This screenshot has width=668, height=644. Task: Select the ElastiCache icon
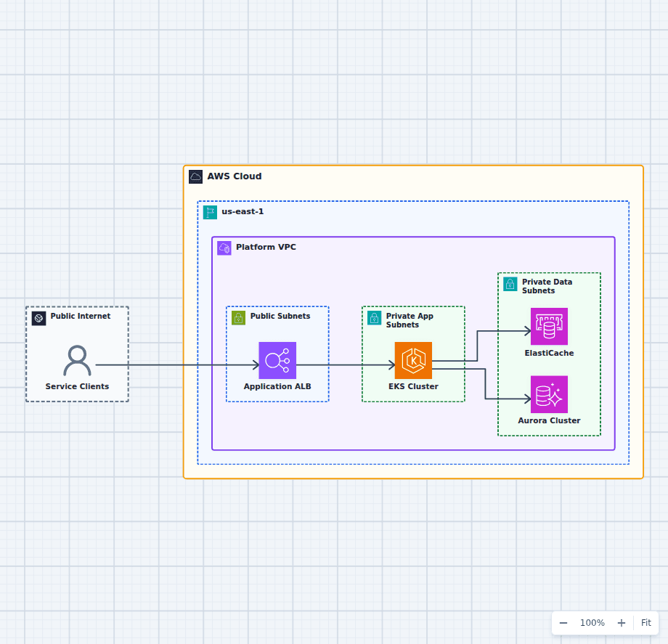549,326
